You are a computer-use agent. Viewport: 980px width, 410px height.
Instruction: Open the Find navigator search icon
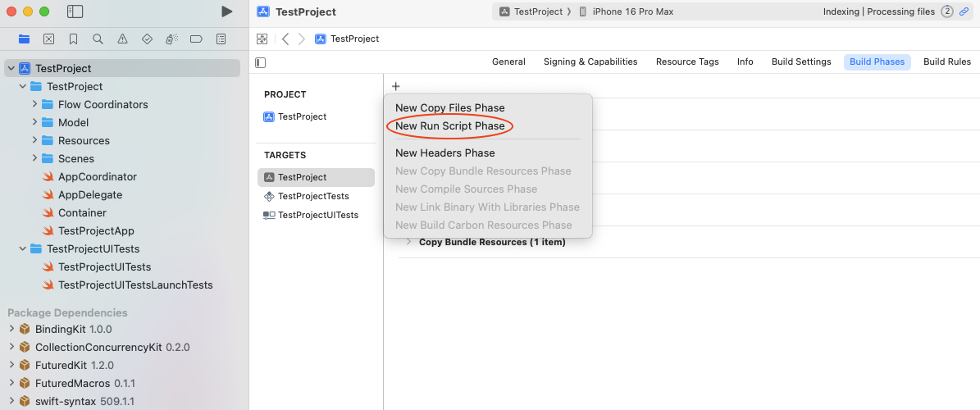tap(98, 39)
